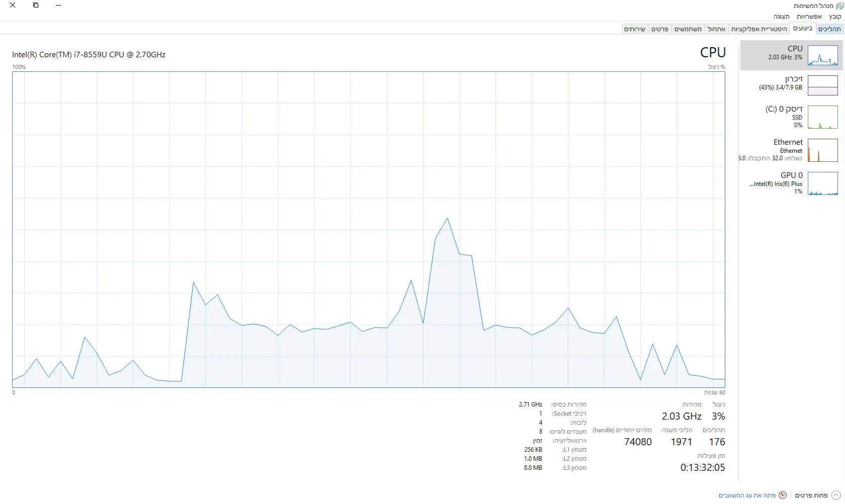Switch to the שירותים tab
Screen dimensions: 845x504
point(635,29)
